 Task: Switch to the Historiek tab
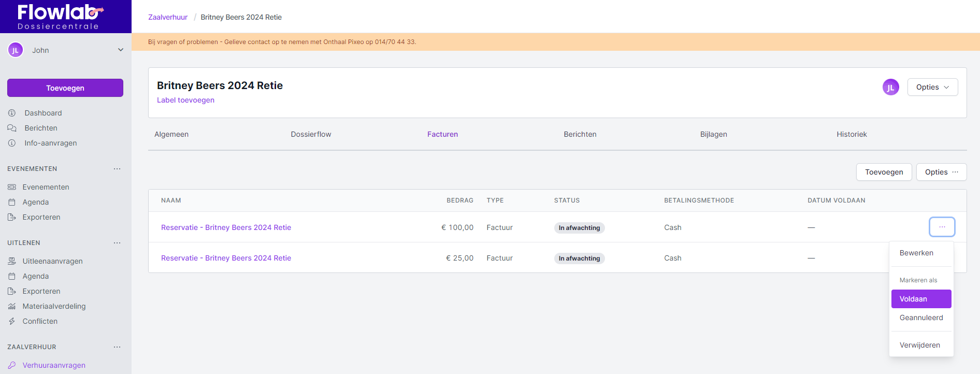(852, 134)
